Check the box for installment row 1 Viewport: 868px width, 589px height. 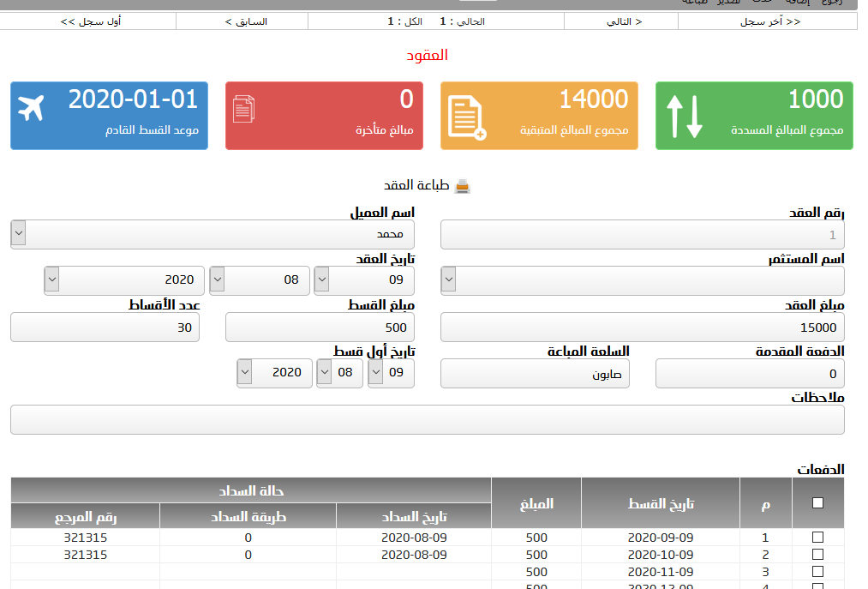click(x=817, y=538)
